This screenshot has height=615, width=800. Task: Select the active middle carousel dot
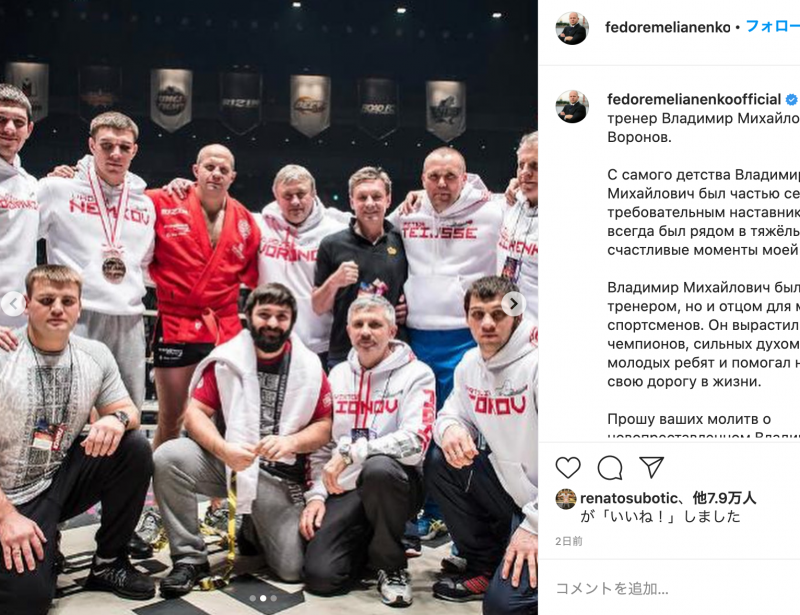click(x=263, y=598)
